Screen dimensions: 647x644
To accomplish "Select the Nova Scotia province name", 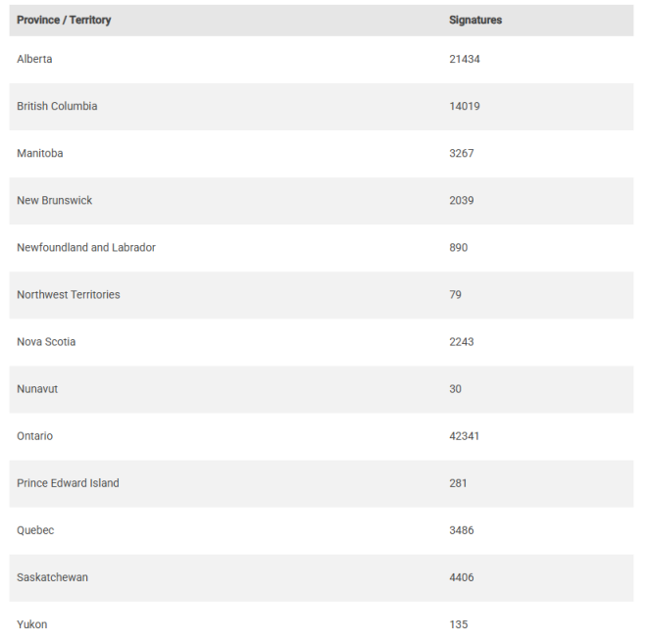I will (x=46, y=341).
